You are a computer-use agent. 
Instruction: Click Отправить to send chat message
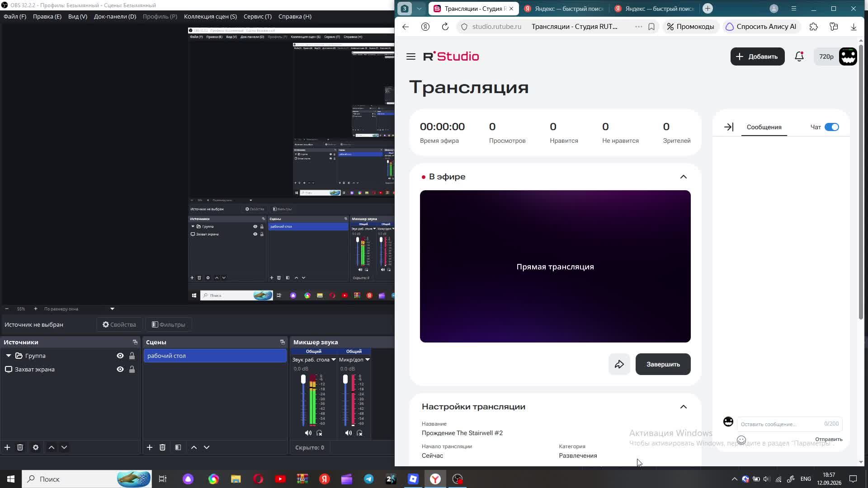click(x=829, y=439)
